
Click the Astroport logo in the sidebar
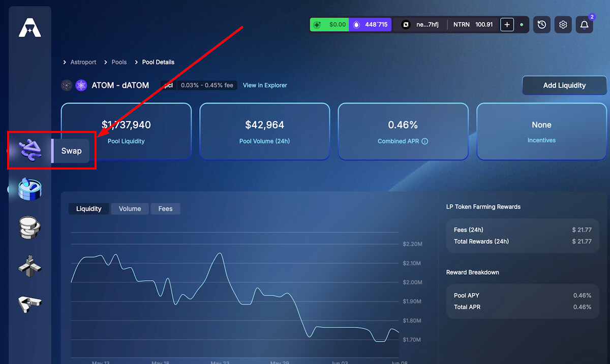[29, 27]
